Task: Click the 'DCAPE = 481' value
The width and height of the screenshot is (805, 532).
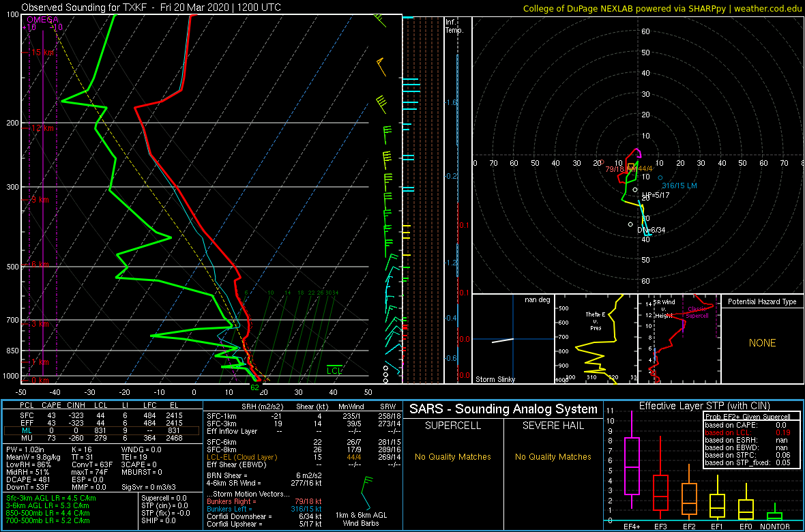Action: 28,481
